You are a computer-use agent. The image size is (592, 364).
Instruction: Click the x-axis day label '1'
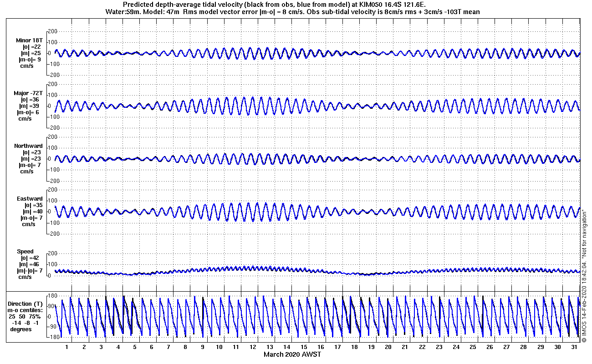pyautogui.click(x=66, y=347)
